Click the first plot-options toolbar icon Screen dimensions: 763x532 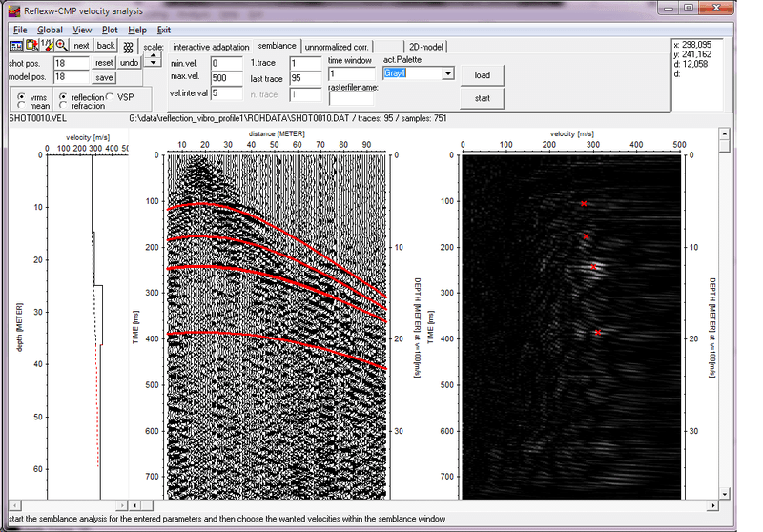[16, 46]
